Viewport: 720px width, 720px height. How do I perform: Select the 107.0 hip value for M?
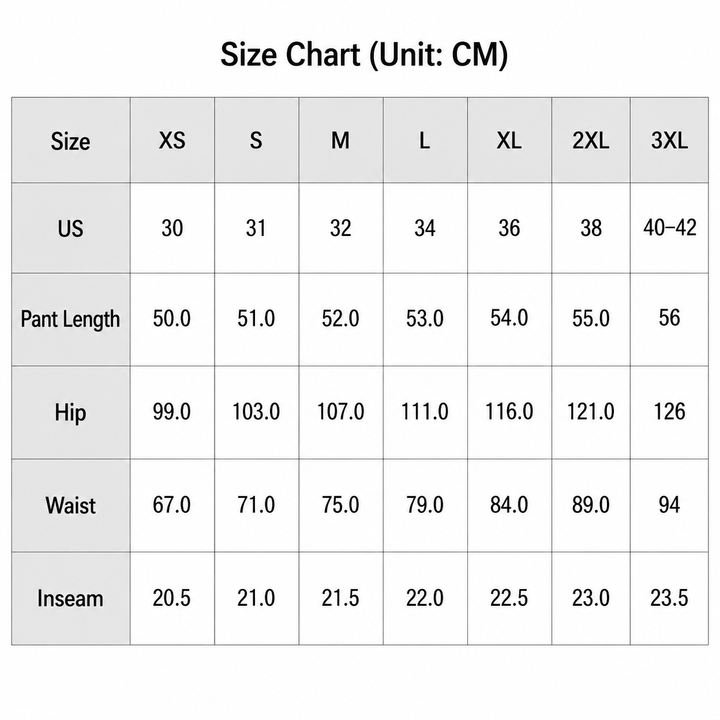click(x=341, y=412)
